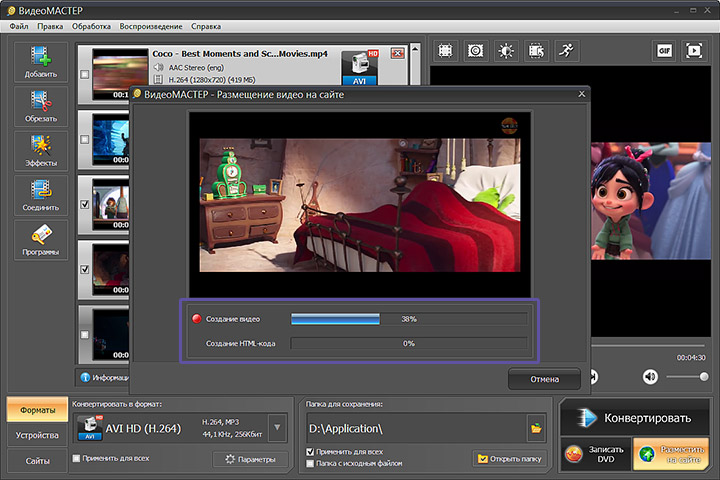
Task: Click the 00:04:30 duration label
Action: pyautogui.click(x=691, y=357)
